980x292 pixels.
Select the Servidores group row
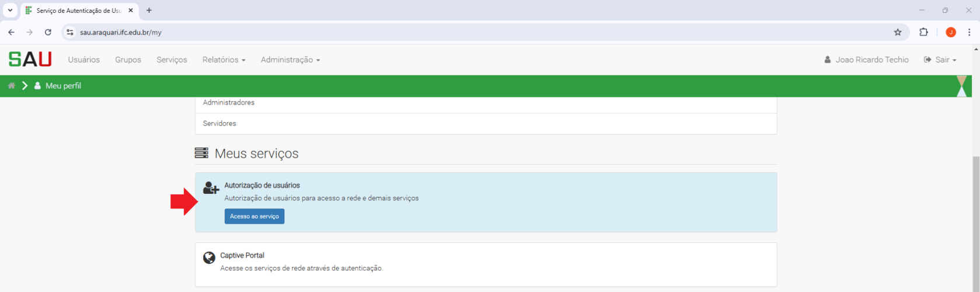coord(219,123)
